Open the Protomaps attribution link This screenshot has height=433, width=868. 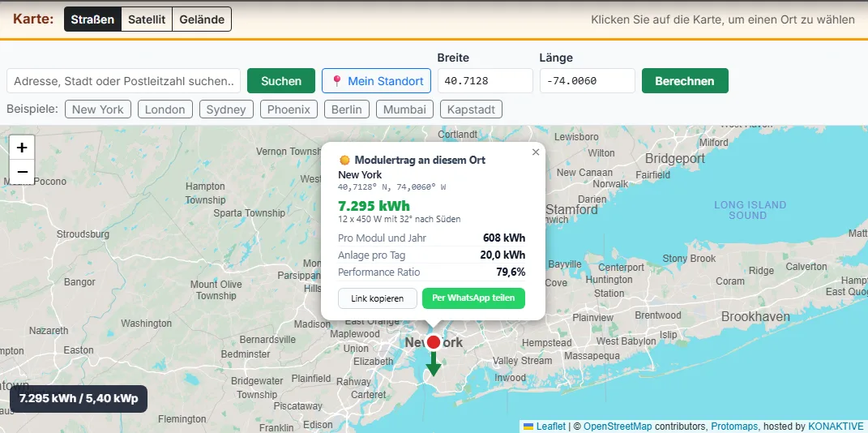point(734,427)
